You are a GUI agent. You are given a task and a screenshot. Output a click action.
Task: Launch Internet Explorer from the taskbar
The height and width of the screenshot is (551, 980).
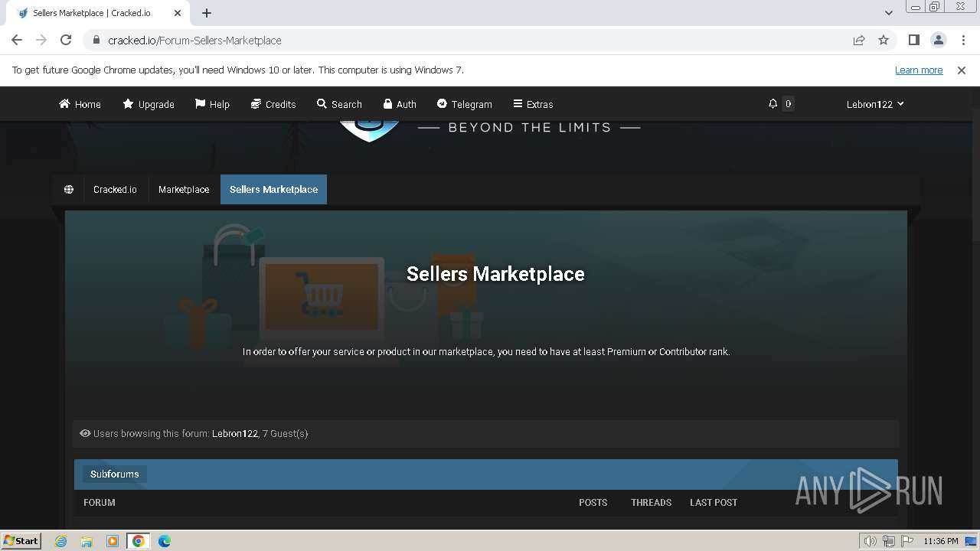tap(61, 541)
